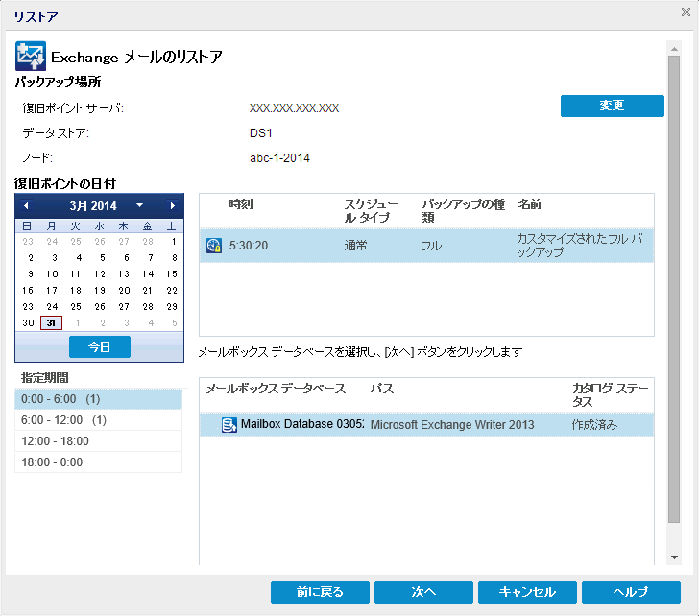The height and width of the screenshot is (616, 699).
Task: Click the 今日 button under calendar
Action: [x=99, y=346]
